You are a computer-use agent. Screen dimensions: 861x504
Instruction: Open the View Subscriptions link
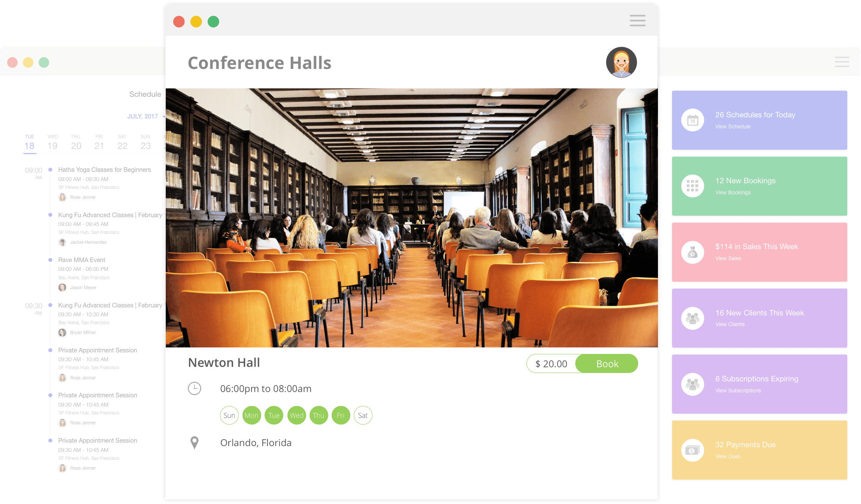pos(738,390)
